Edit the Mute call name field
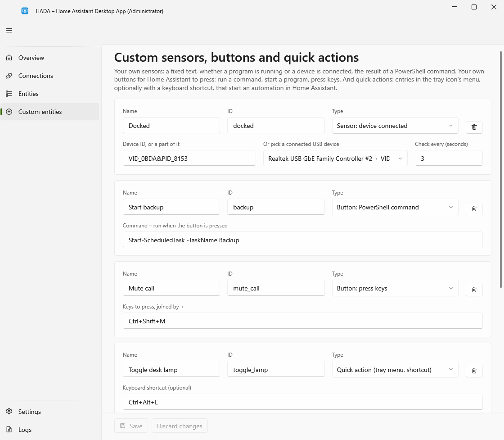504x440 pixels. (x=171, y=289)
